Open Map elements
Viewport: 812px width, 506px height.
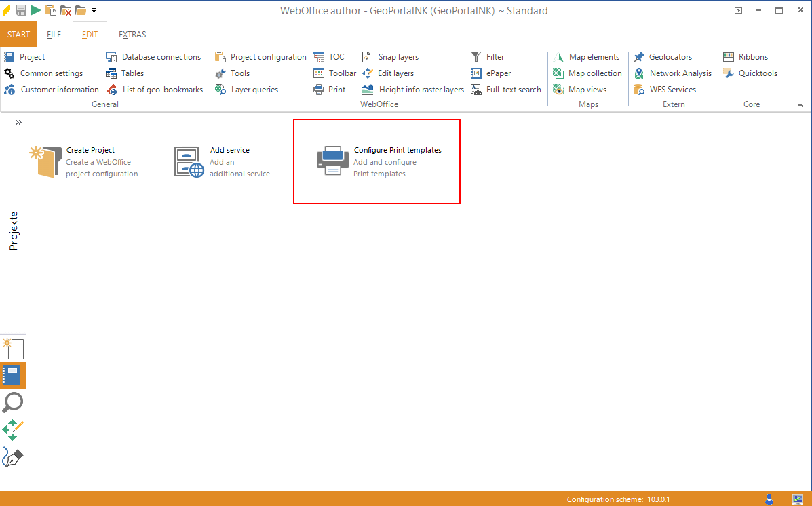585,57
